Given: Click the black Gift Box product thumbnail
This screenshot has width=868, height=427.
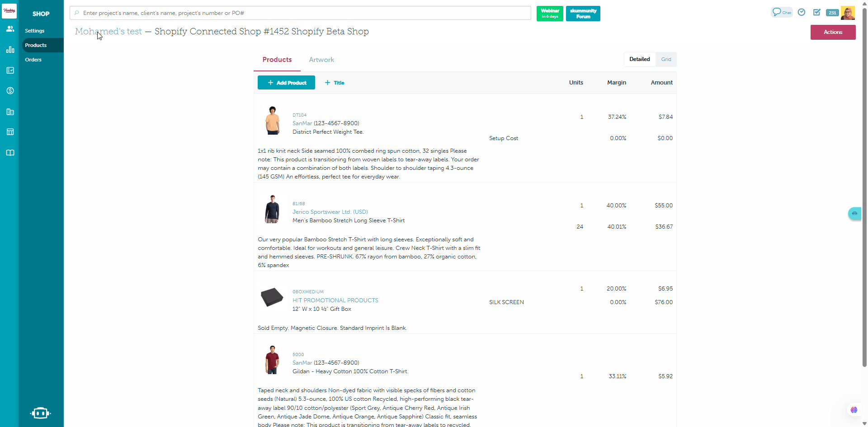Looking at the screenshot, I should [272, 297].
